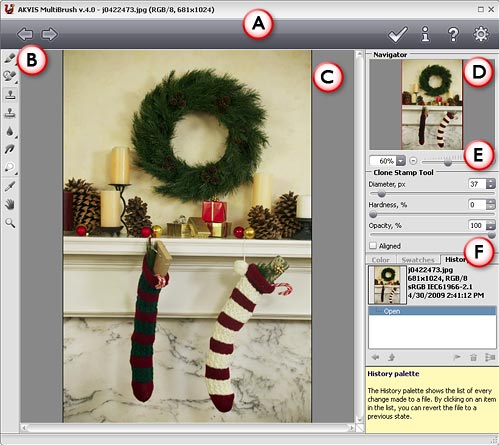Open Preferences with the gear icon
The height and width of the screenshot is (445, 499).
(x=481, y=34)
